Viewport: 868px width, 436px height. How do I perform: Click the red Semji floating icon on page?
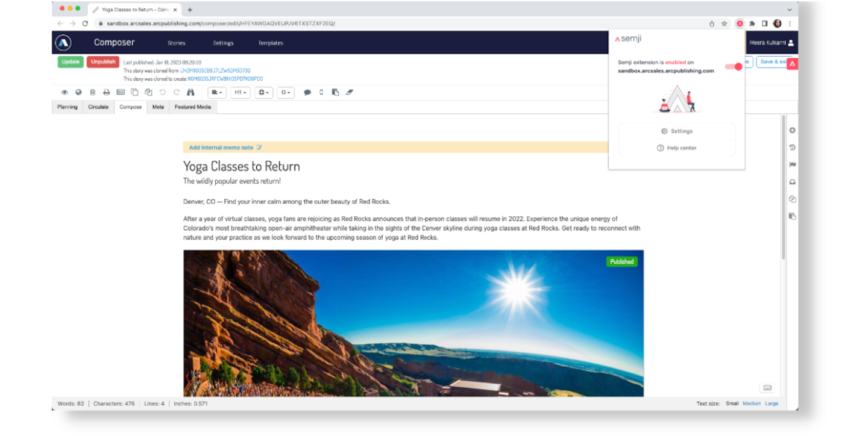click(792, 64)
